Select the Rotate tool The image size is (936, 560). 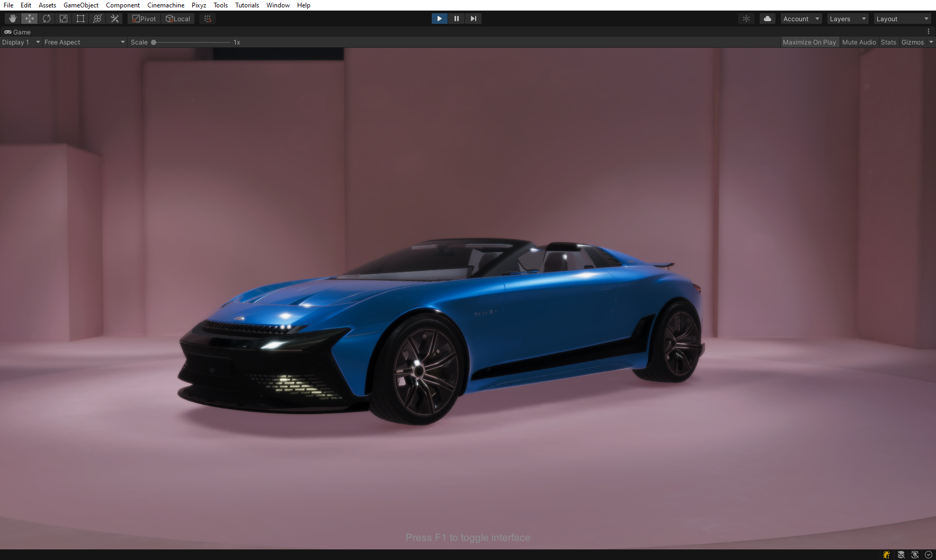pos(47,18)
